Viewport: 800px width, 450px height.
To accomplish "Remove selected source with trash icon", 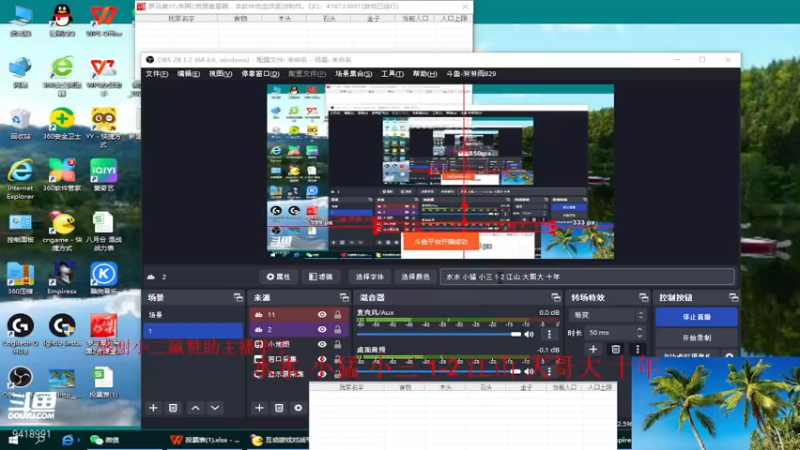I will tap(279, 408).
